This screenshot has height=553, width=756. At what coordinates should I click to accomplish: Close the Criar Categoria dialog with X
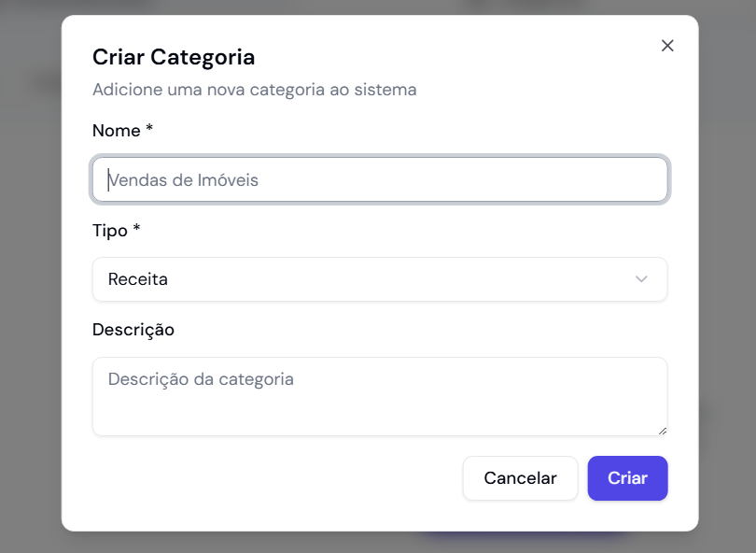667,46
